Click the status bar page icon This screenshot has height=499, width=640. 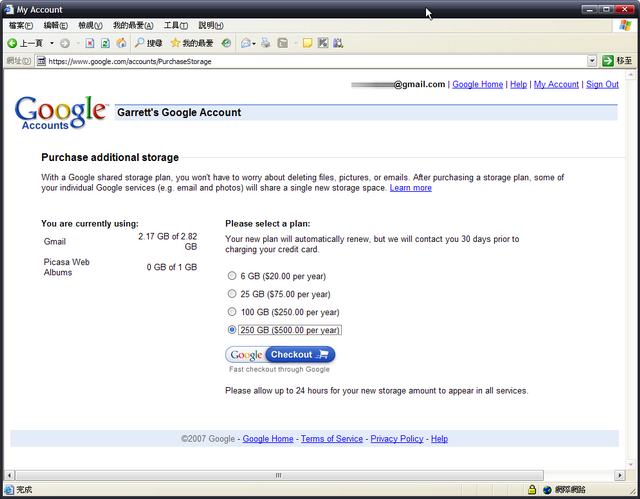[x=9, y=490]
